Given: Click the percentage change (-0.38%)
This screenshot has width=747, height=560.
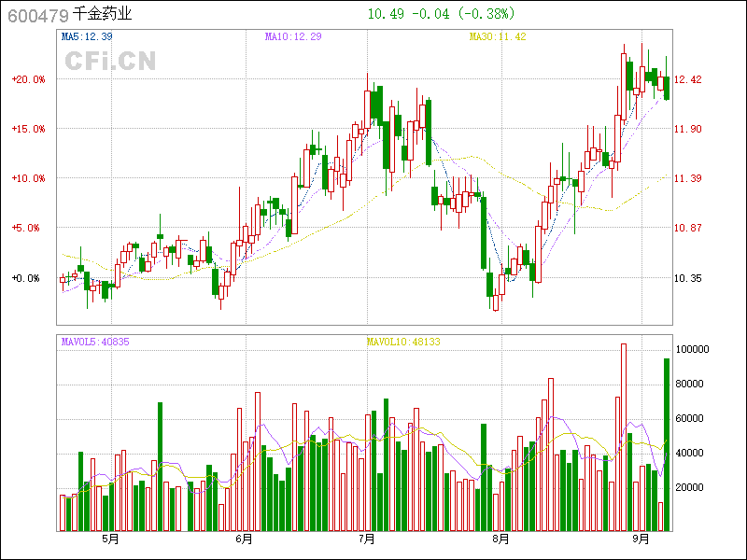Looking at the screenshot, I should pos(481,14).
